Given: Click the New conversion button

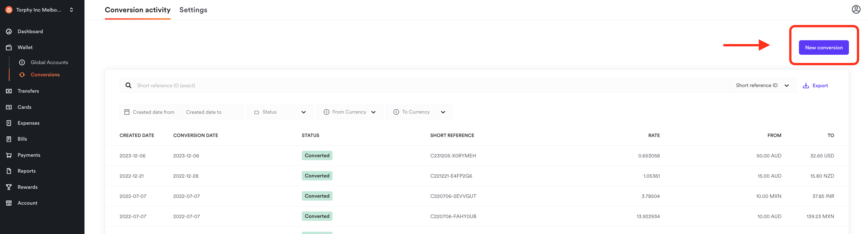Looking at the screenshot, I should 823,47.
